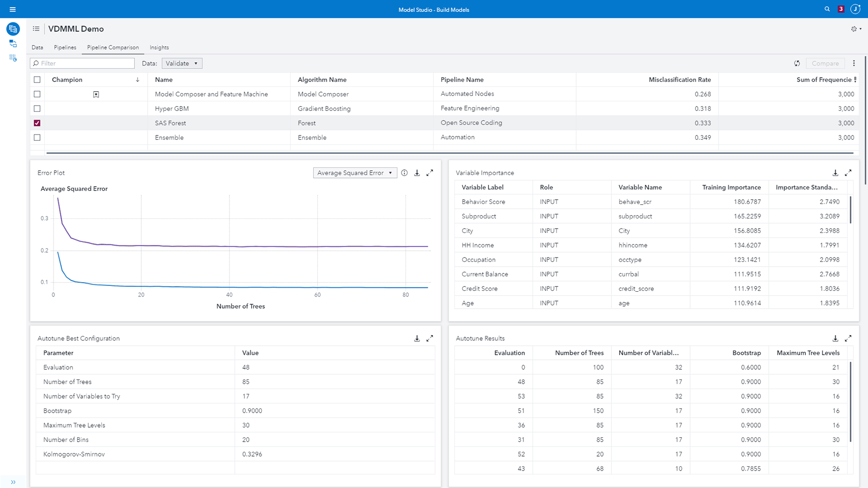The image size is (868, 488).
Task: Open the Build Models sidebar icon
Action: (13, 29)
